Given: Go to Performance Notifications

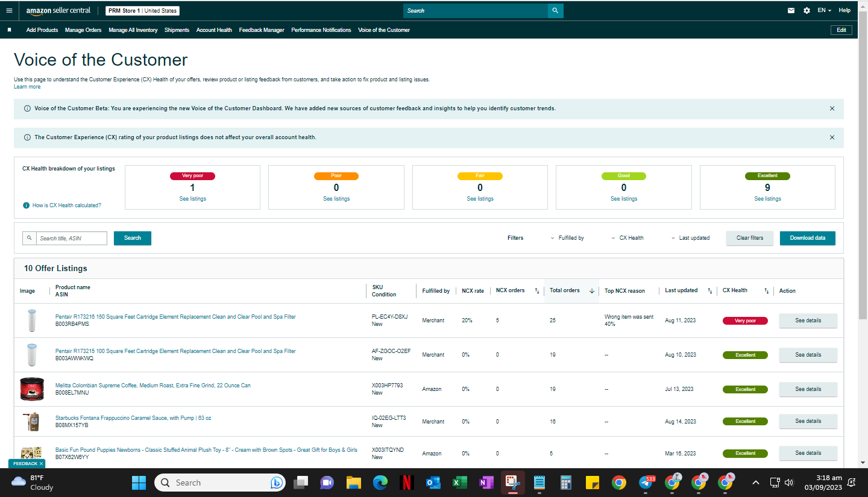Looking at the screenshot, I should pyautogui.click(x=321, y=30).
